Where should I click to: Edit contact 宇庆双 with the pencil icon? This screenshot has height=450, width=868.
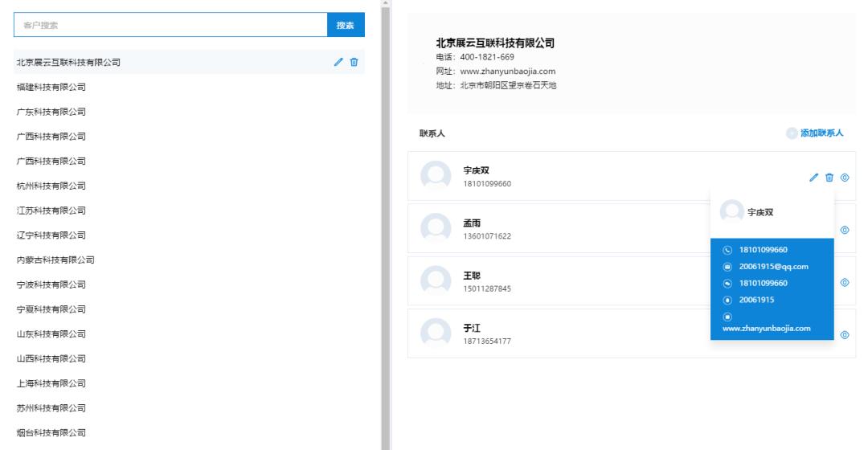point(813,178)
